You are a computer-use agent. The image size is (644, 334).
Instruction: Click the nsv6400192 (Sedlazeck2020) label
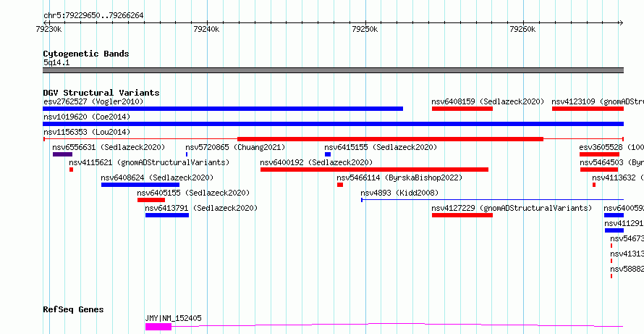[x=316, y=162]
